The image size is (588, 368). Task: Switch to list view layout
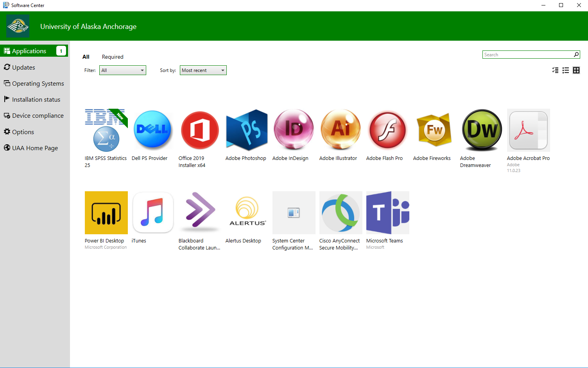566,70
